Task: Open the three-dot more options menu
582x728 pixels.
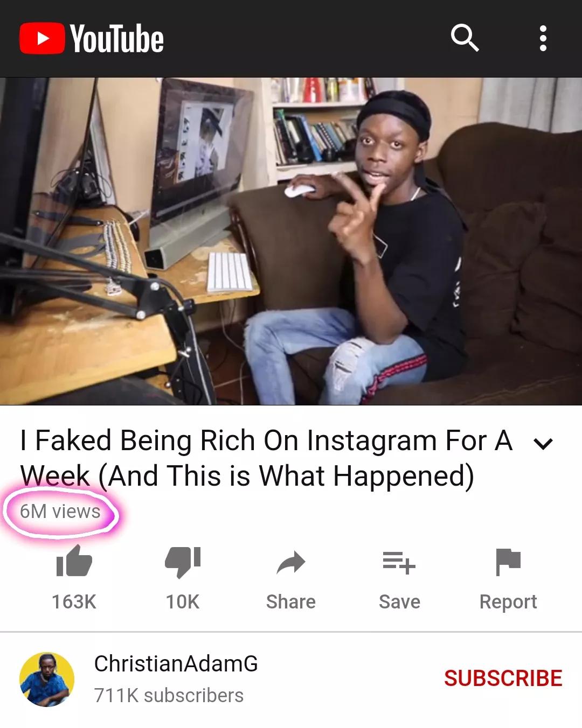Action: tap(543, 38)
